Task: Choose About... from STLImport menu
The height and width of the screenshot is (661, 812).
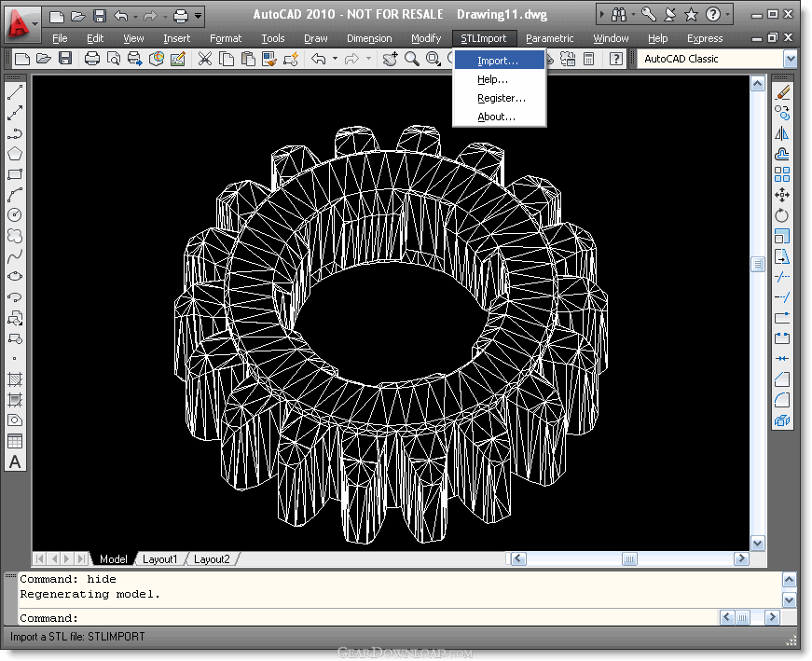Action: pos(499,117)
